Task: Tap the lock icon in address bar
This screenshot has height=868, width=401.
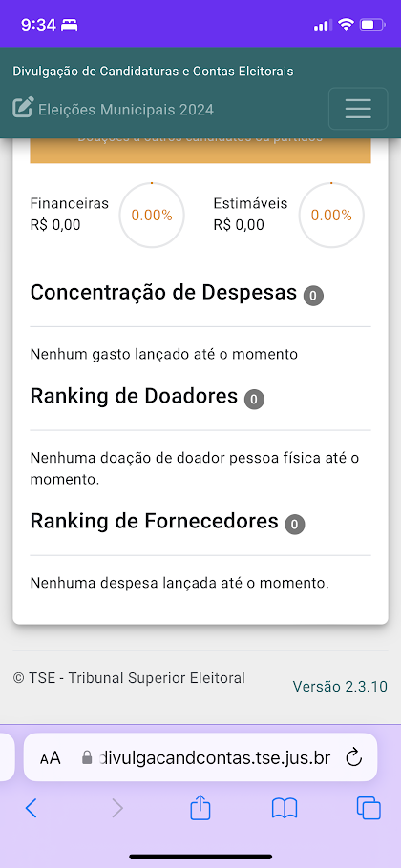Action: (x=86, y=757)
